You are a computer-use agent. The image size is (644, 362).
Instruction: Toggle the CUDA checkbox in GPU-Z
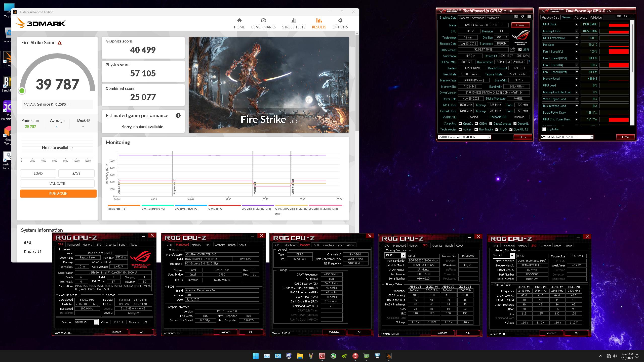click(476, 124)
